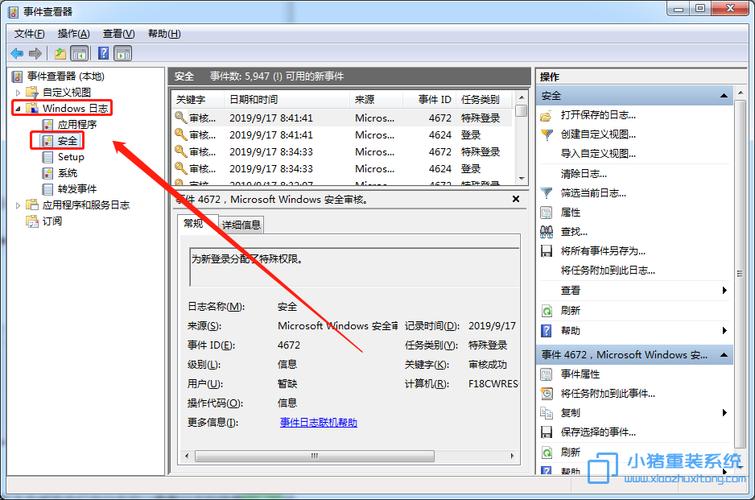Click the detail pane horizontal scrollbar thumb

pos(315,456)
